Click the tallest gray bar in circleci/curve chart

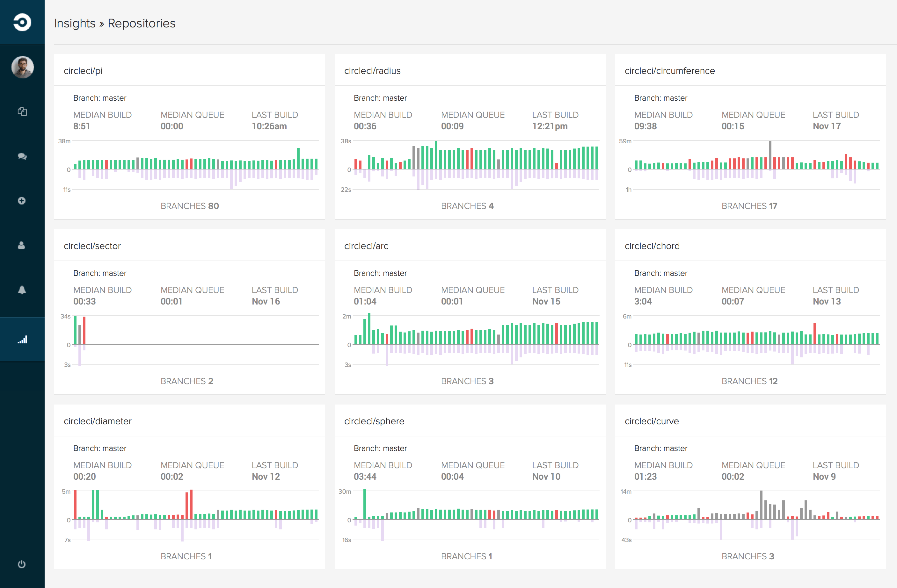(761, 505)
